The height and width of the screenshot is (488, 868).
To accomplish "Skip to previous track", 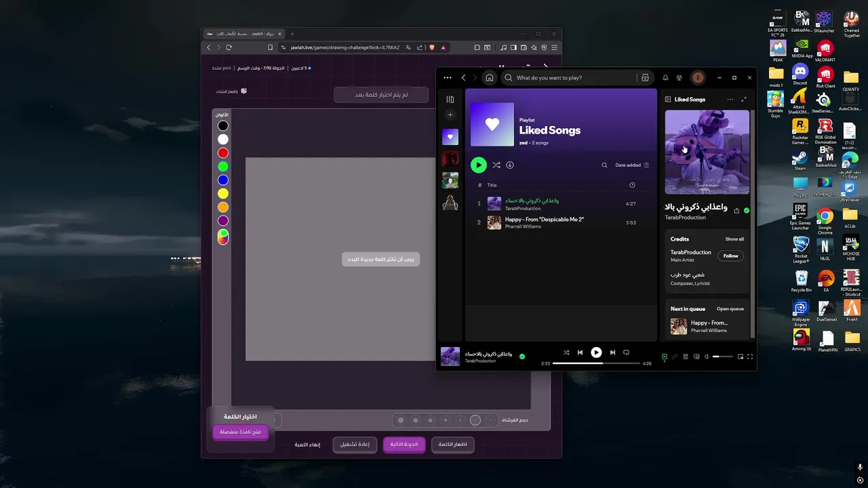I will tap(580, 352).
